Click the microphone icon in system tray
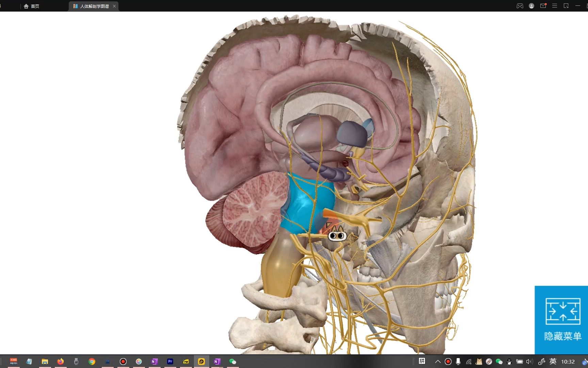588x368 pixels. (458, 362)
